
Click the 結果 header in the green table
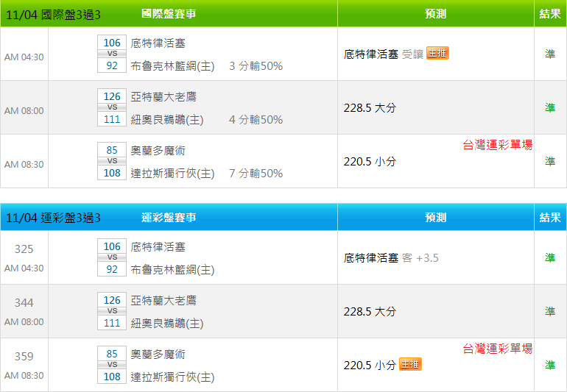coord(550,14)
